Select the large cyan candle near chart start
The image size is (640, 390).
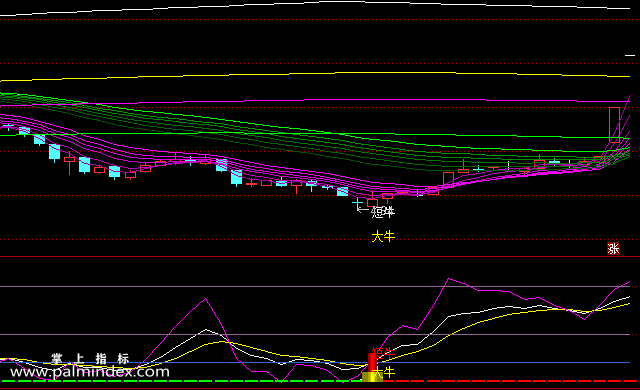pos(54,152)
